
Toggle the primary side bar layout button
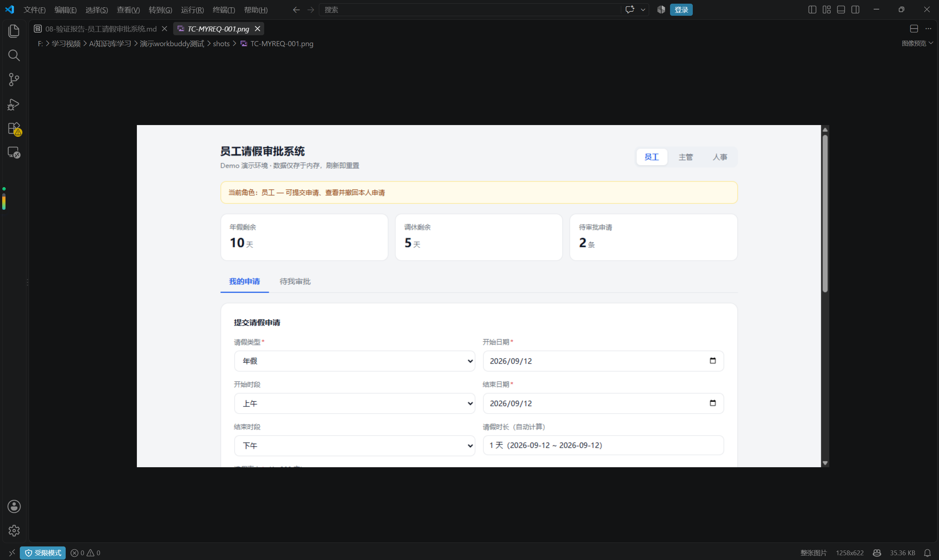(x=812, y=10)
